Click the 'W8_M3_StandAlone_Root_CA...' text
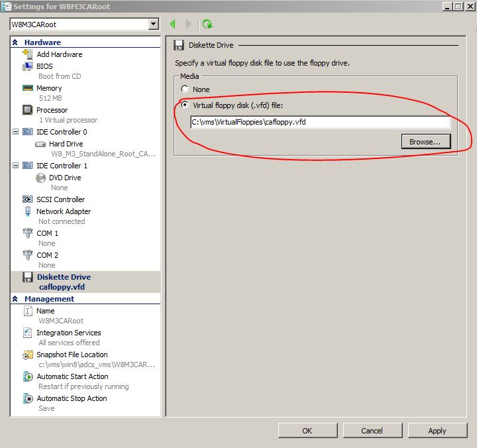The width and height of the screenshot is (477, 448). click(103, 154)
